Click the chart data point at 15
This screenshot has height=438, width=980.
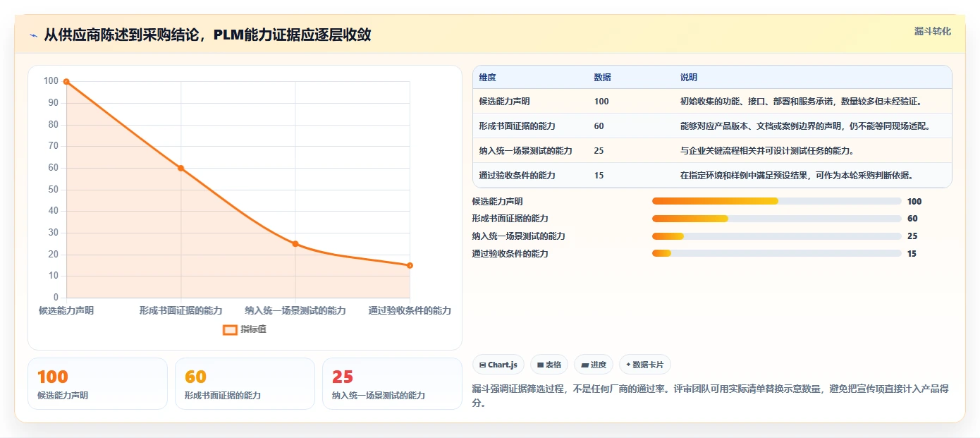tap(410, 265)
